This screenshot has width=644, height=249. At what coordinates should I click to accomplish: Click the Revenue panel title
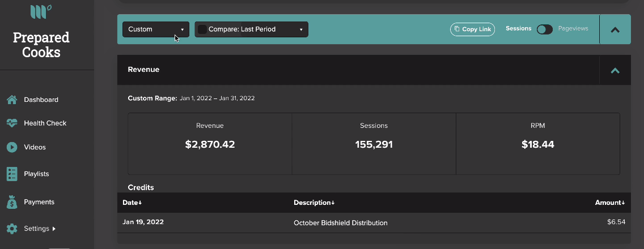click(x=143, y=70)
